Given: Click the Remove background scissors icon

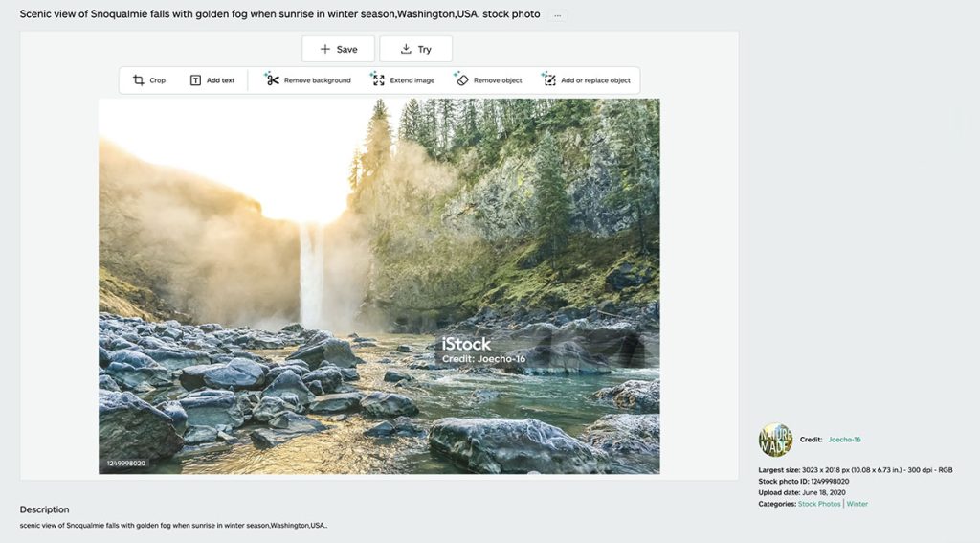Looking at the screenshot, I should click(x=272, y=79).
